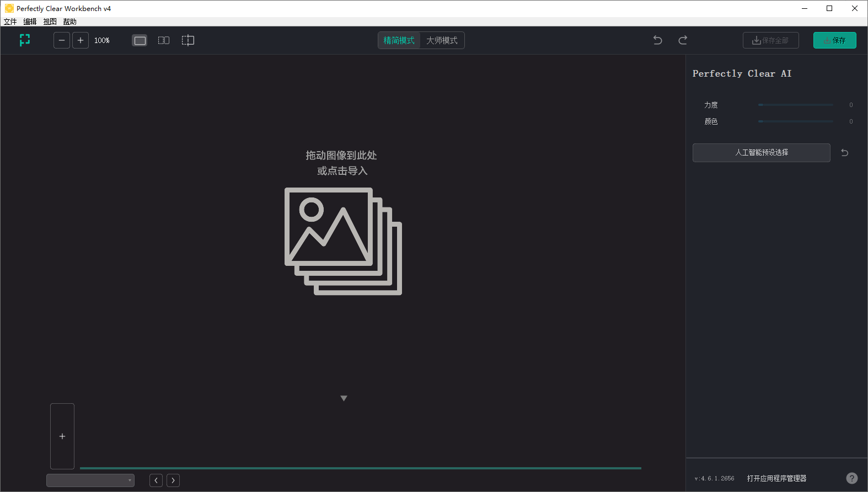The height and width of the screenshot is (492, 868).
Task: Click the crop tool icon
Action: 25,40
